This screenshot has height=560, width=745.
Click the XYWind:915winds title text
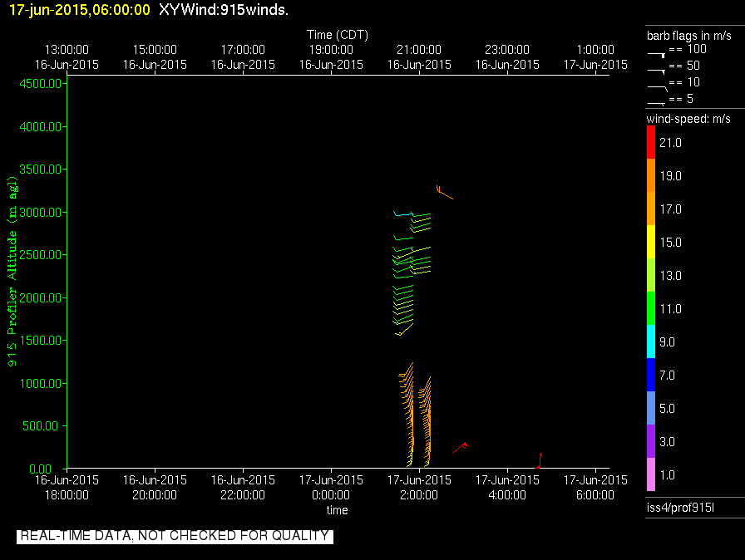224,9
